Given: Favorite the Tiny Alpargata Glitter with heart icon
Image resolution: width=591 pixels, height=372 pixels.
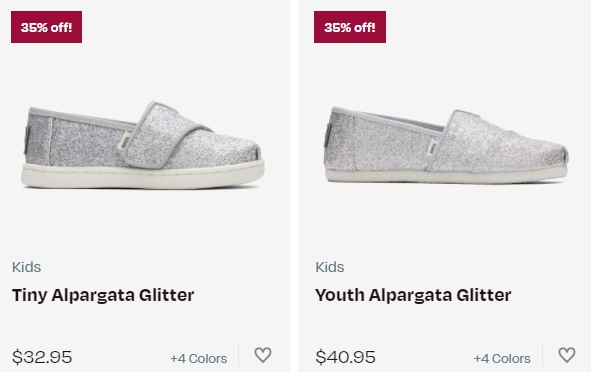Looking at the screenshot, I should (263, 355).
